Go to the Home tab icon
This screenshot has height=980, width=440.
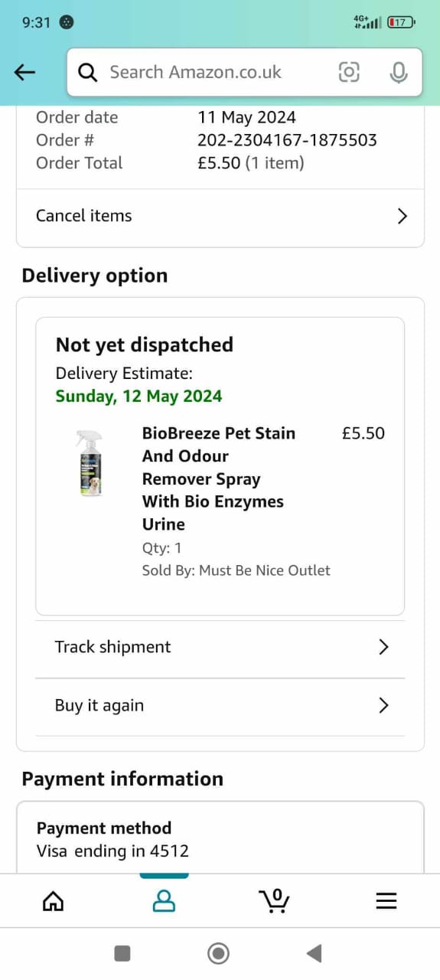click(x=53, y=902)
